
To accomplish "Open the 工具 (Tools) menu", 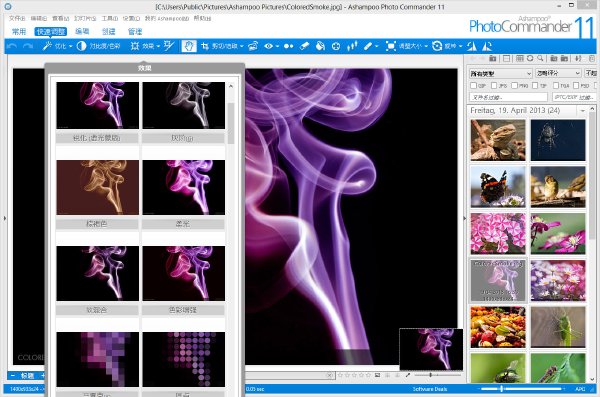I will tap(110, 18).
